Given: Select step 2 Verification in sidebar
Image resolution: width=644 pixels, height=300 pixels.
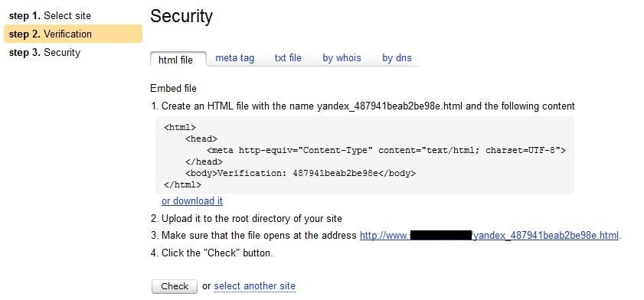Looking at the screenshot, I should (73, 34).
